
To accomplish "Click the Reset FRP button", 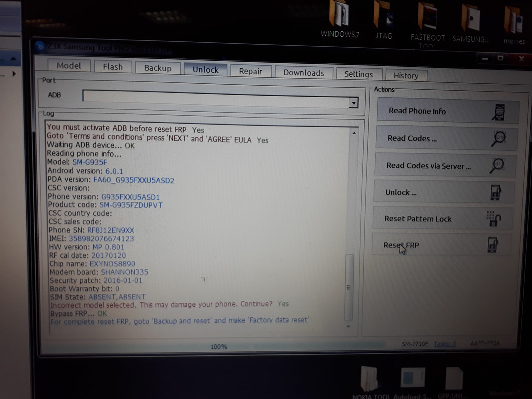I will pyautogui.click(x=441, y=244).
